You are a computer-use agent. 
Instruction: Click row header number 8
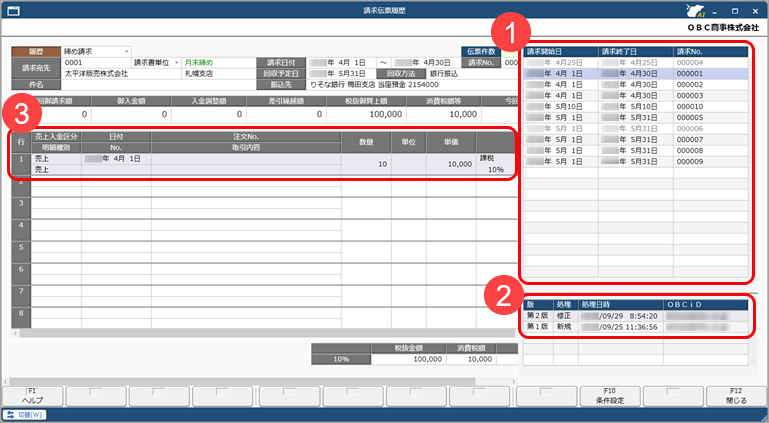click(21, 318)
